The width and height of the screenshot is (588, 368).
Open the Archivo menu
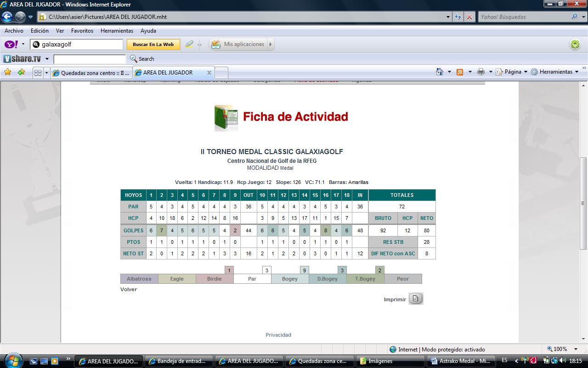[x=14, y=31]
